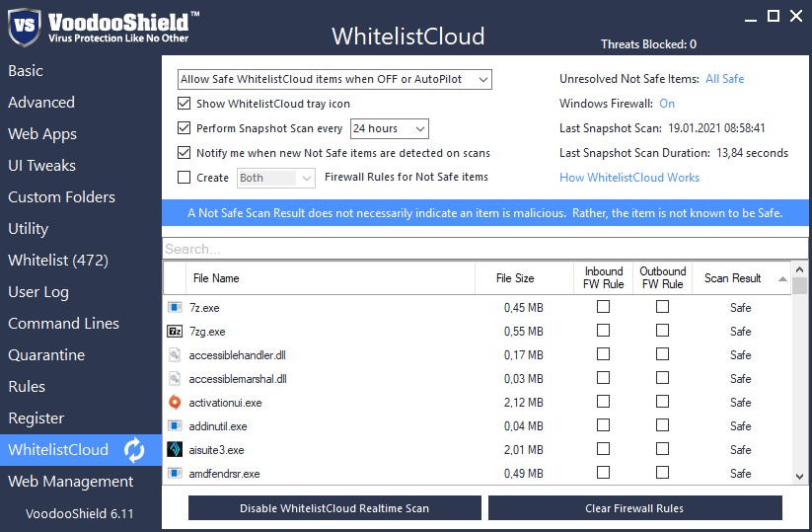Sort by File Name column header

331,278
